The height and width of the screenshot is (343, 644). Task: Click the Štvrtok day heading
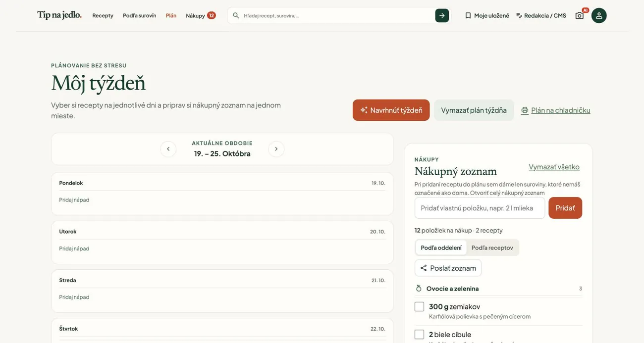pos(68,329)
